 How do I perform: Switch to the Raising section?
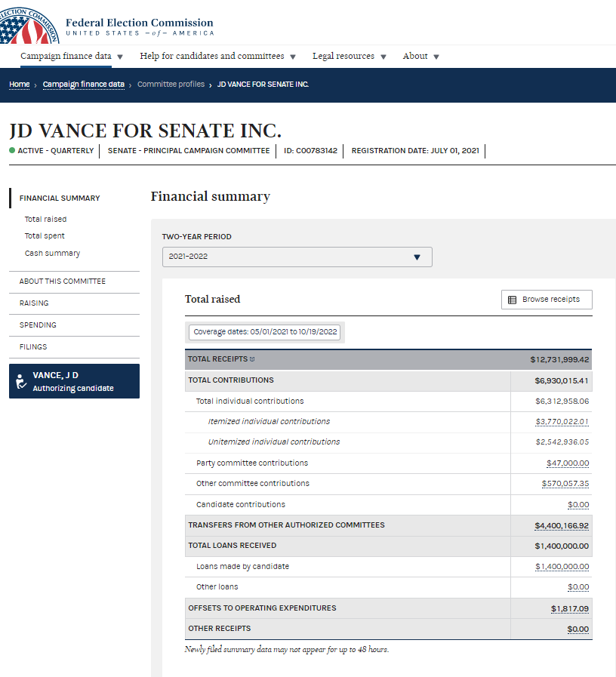pos(34,303)
